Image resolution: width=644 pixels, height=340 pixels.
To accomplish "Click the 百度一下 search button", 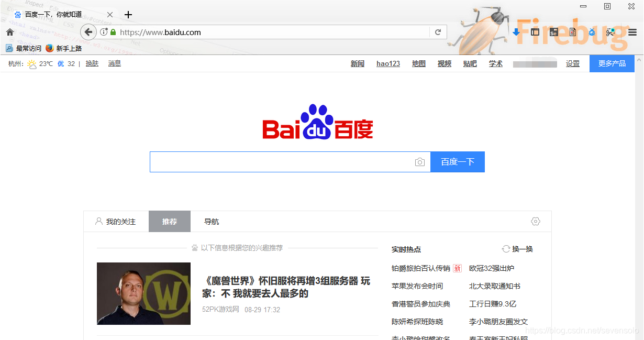I will click(458, 162).
